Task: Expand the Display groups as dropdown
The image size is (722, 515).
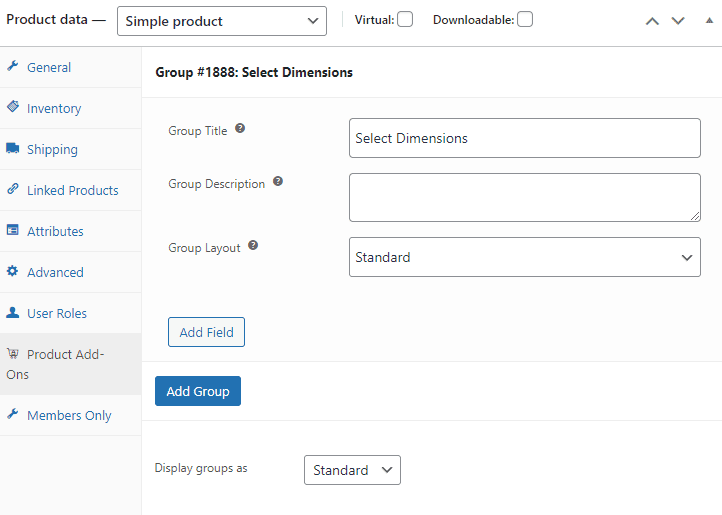Action: (x=352, y=470)
